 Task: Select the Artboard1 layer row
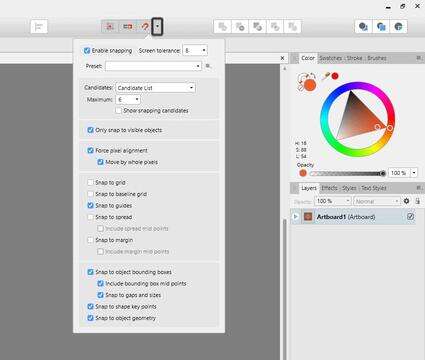pyautogui.click(x=353, y=217)
